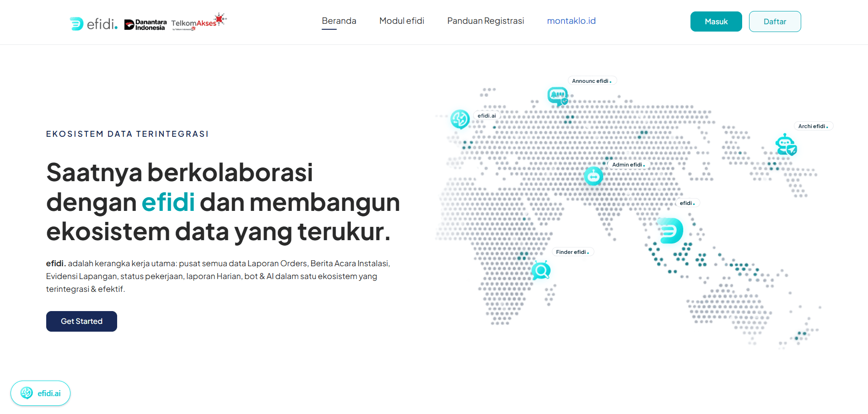Click the Masuk login button

[x=716, y=22]
